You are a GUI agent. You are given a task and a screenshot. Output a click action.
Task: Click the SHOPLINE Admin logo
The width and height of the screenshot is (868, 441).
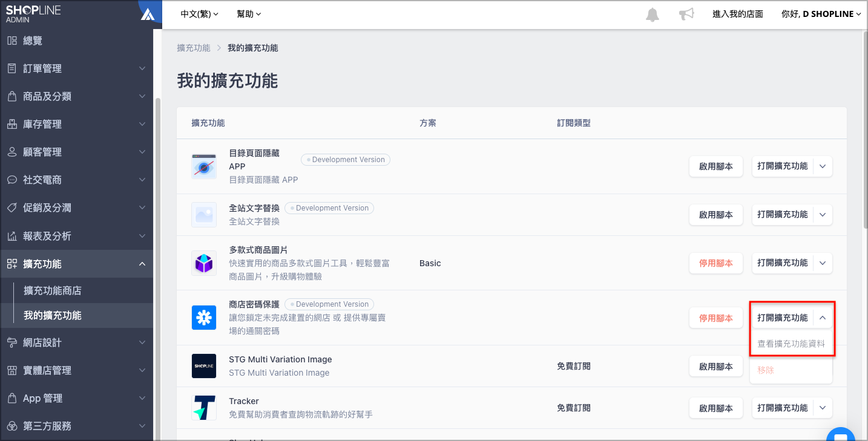tap(33, 13)
